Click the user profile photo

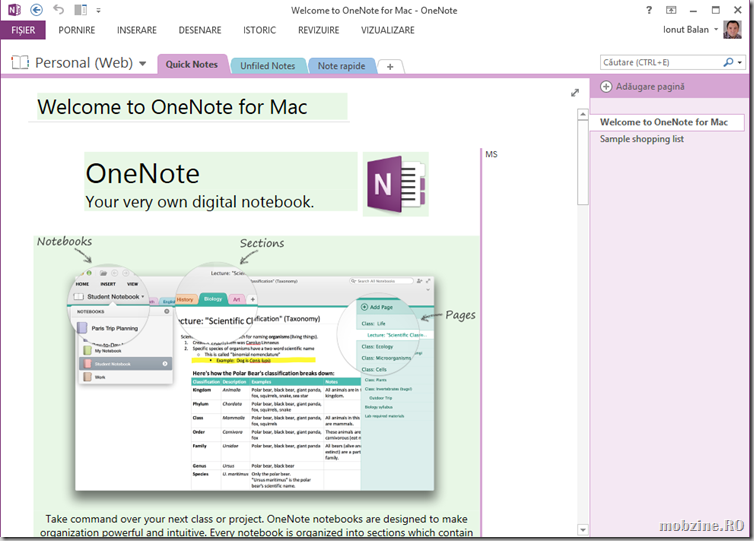(732, 30)
